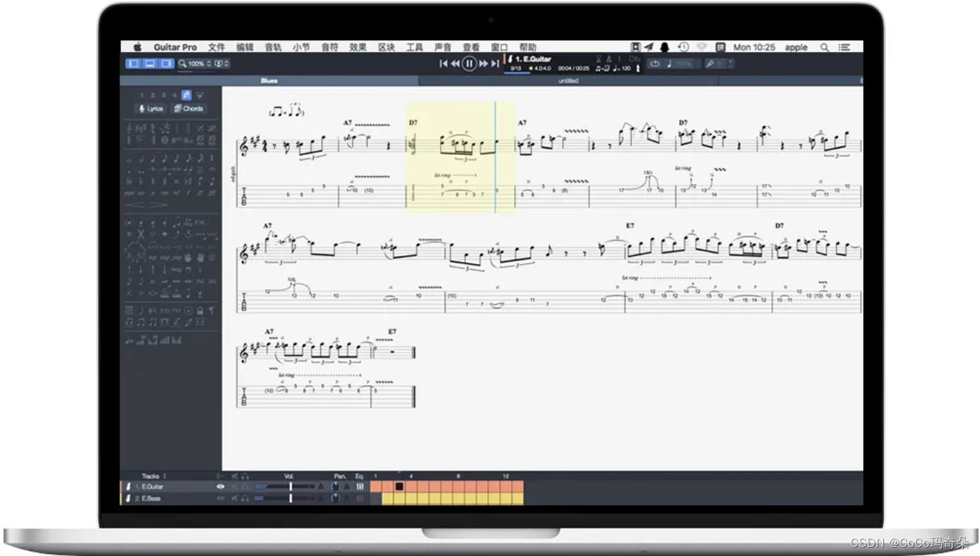Screen dimensions: 980x556
Task: Rewind to the previous bar
Action: 455,64
